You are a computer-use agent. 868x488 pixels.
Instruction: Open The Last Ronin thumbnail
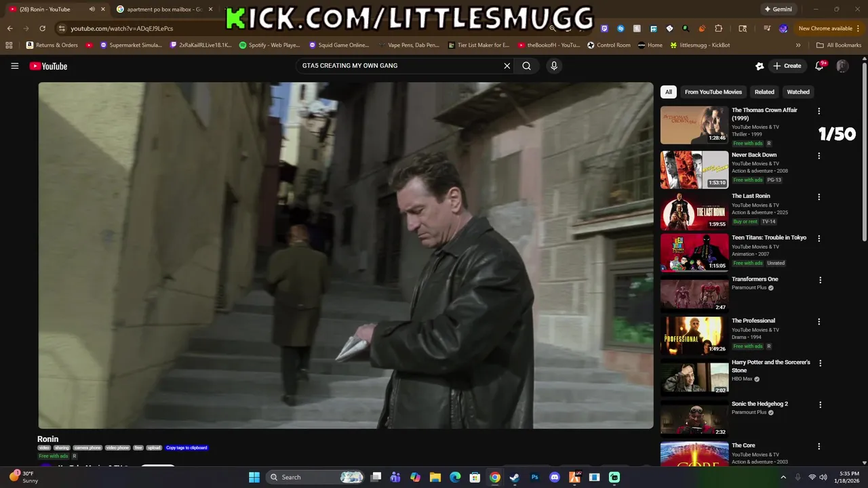[694, 211]
